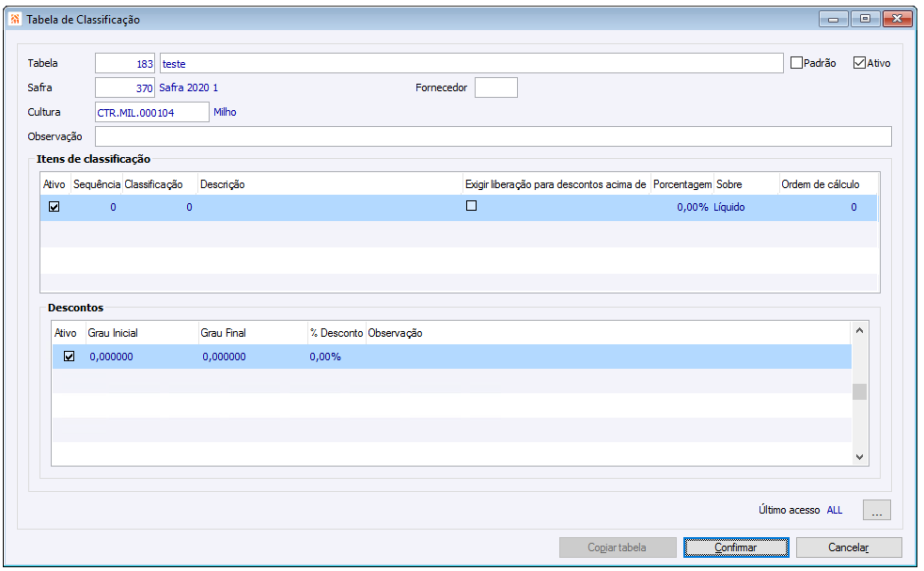
Task: Click the Copiar tabela button
Action: click(618, 547)
